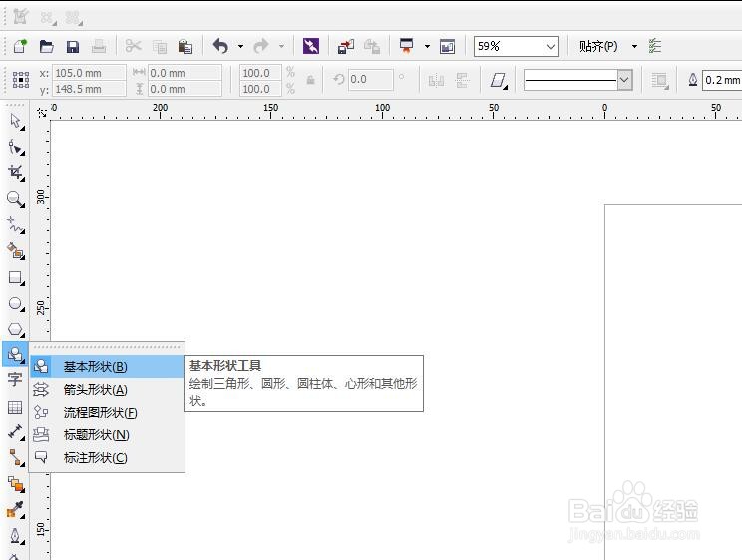Click the ruler origin corner icon
Viewport: 742px width, 560px height.
tap(42, 112)
